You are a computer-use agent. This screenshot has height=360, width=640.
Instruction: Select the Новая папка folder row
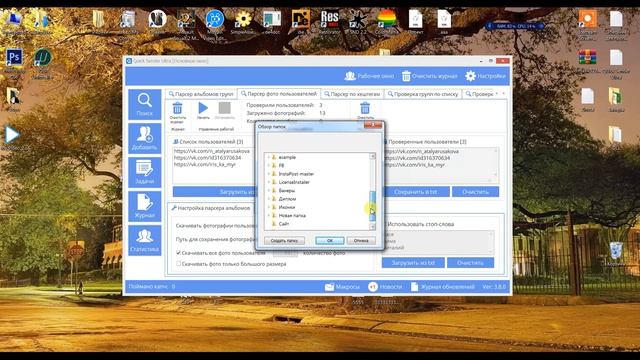pos(291,216)
